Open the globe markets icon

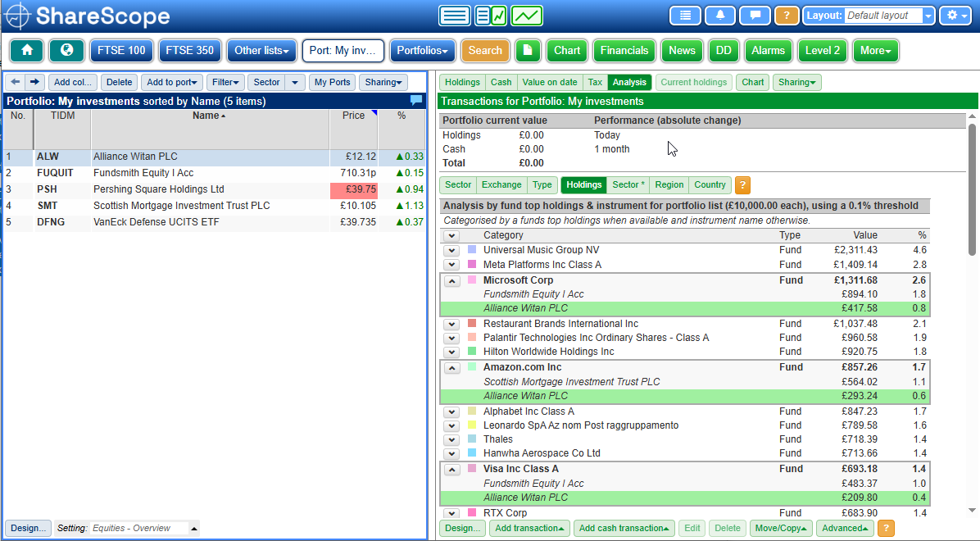pyautogui.click(x=66, y=51)
